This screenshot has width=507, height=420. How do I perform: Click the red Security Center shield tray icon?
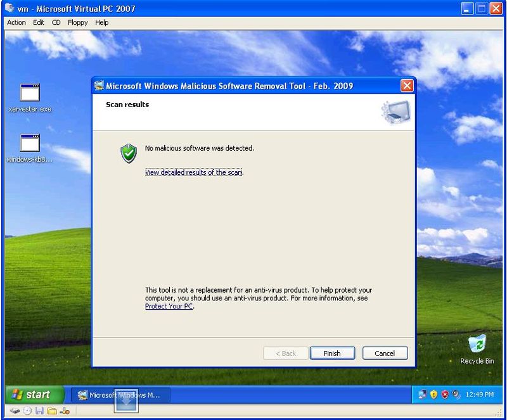coord(445,395)
